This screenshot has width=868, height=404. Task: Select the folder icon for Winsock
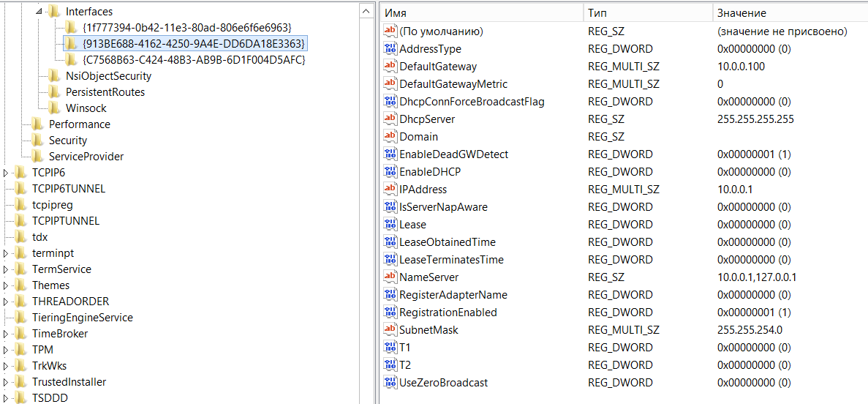click(54, 108)
